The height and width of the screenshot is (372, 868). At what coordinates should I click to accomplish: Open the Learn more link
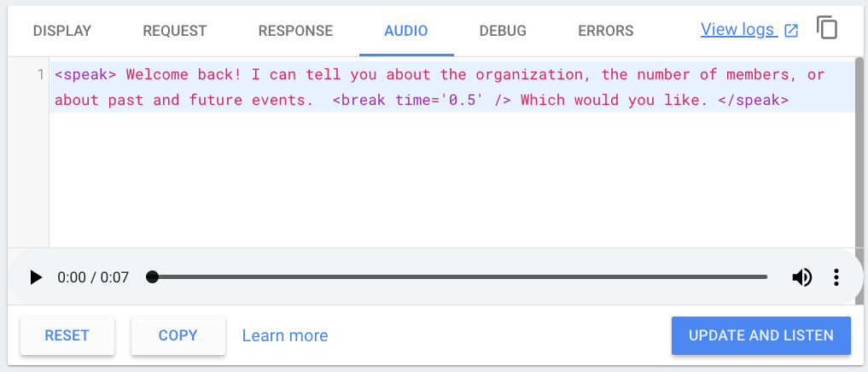pos(285,335)
